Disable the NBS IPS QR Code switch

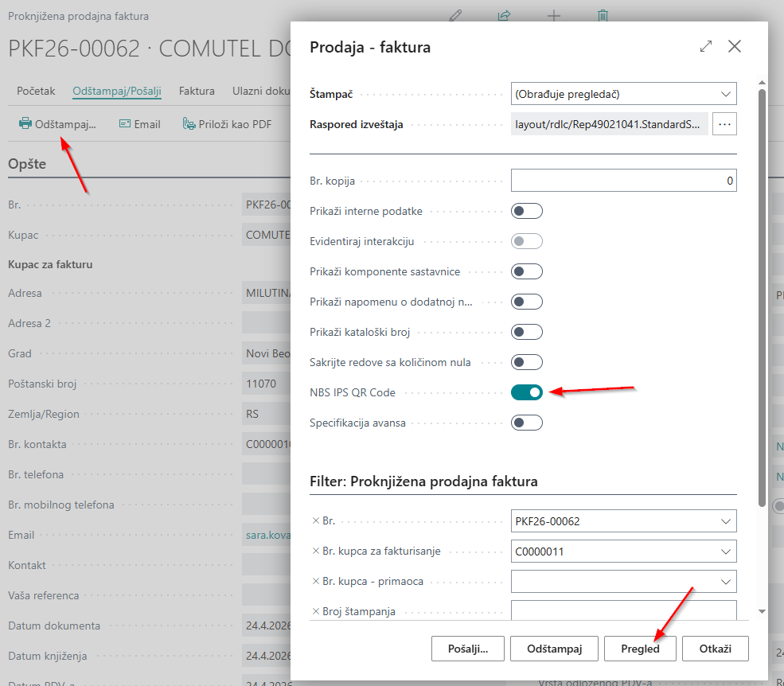[526, 392]
